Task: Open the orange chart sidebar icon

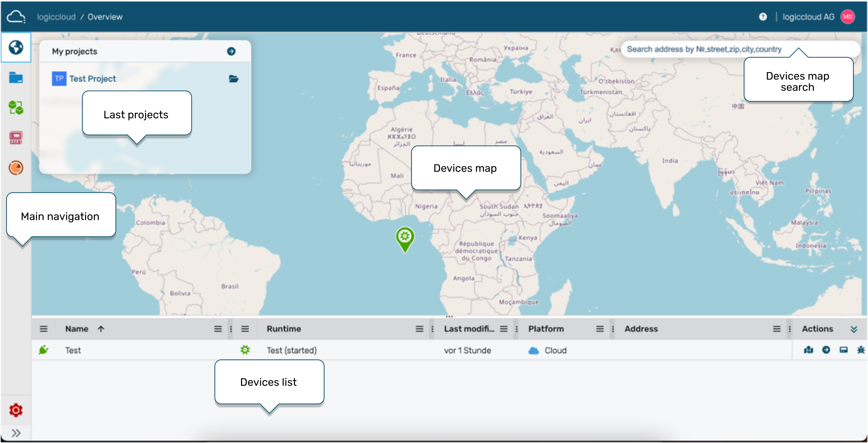Action: (16, 167)
